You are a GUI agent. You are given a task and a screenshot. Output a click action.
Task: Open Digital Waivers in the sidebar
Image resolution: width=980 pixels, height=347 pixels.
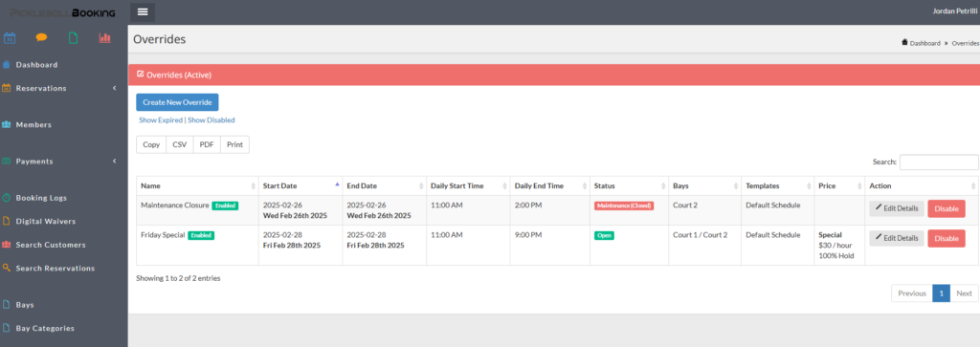[x=46, y=221]
